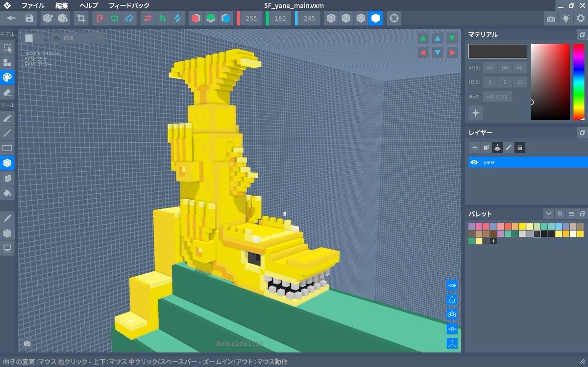Save the model with the floppy disk icon

(x=29, y=18)
